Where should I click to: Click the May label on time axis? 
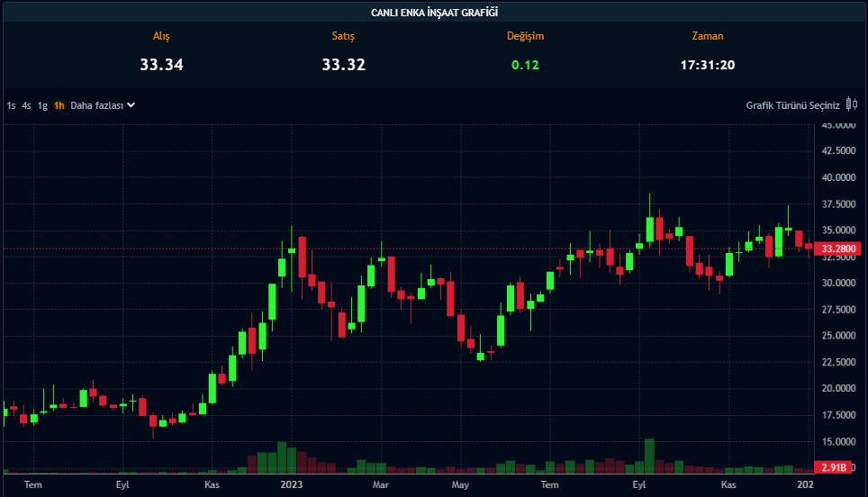tap(460, 484)
